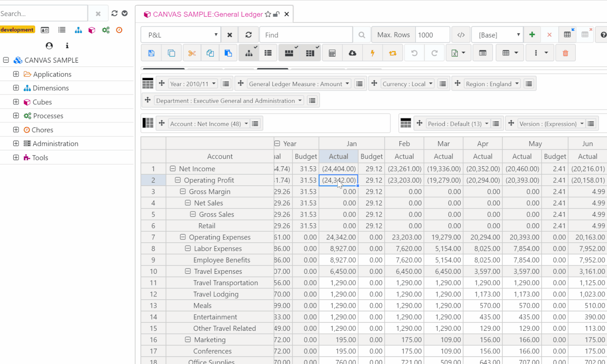Screen dimensions: 607x364
Task: Open the Year : 2010/11 dropdown
Action: point(193,84)
